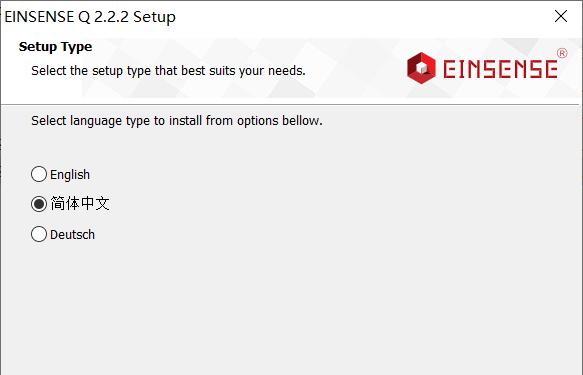This screenshot has width=583, height=375.
Task: Click the red EINSENSE wordmark text
Action: click(500, 69)
